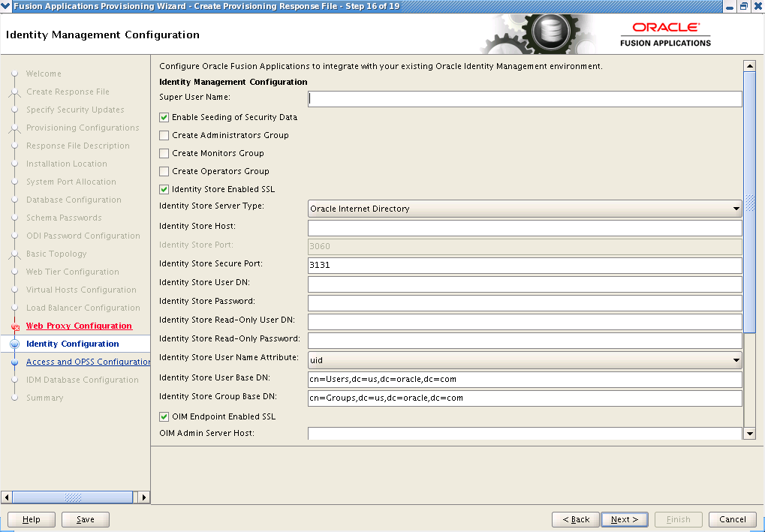Click Identity Store Group Base DN field

tap(525, 398)
